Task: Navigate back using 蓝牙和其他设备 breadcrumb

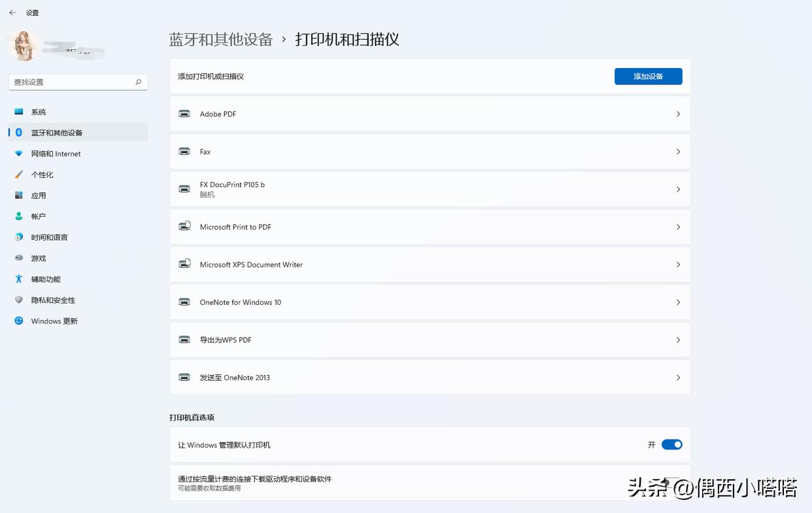Action: (220, 39)
